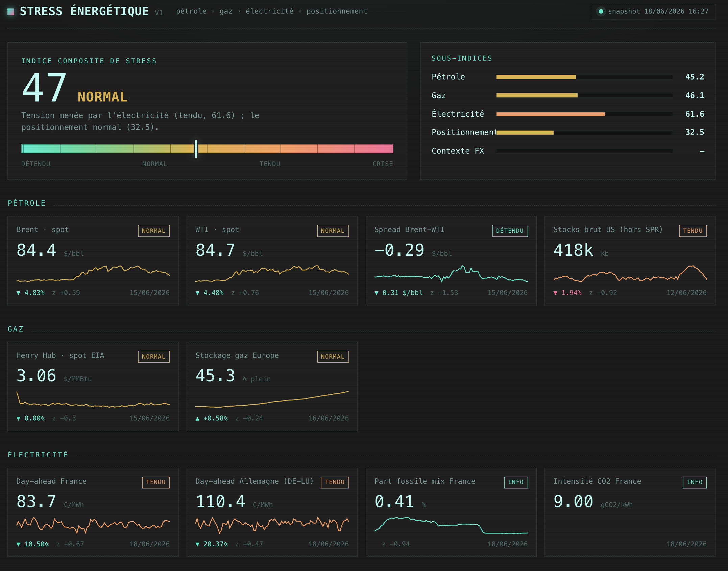Viewport: 728px width, 571px height.
Task: Click the TENDU badge on Day-ahead Allemagne
Action: (335, 482)
